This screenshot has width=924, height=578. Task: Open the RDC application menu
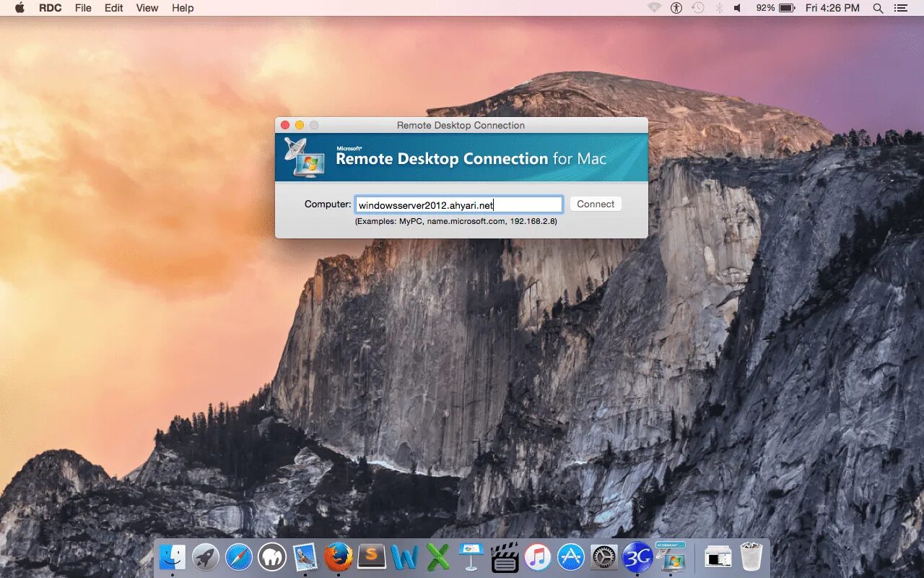(x=51, y=8)
